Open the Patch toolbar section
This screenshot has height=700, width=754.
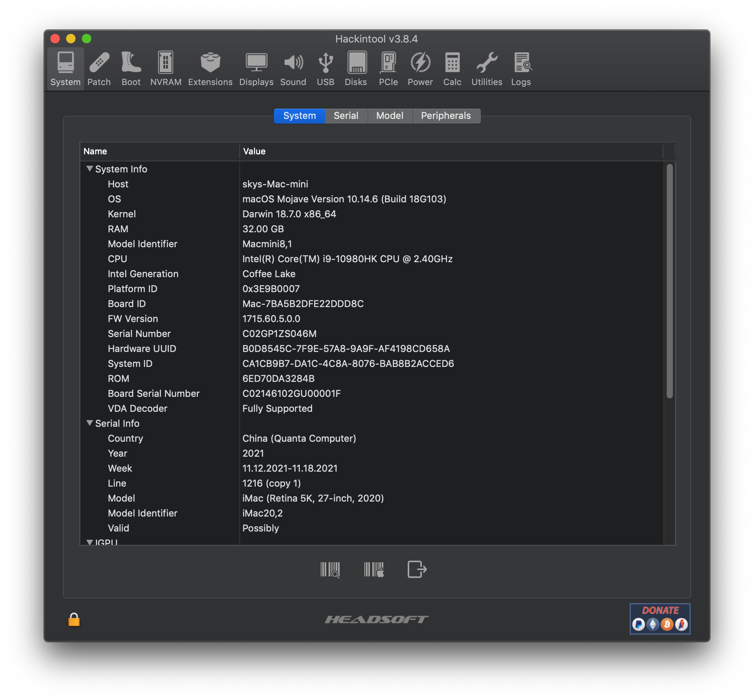[x=99, y=69]
